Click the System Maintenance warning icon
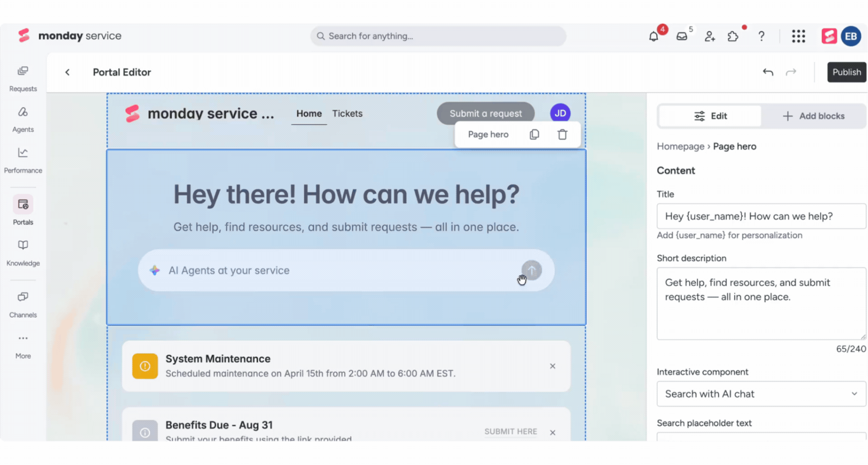The height and width of the screenshot is (465, 868). [x=145, y=366]
